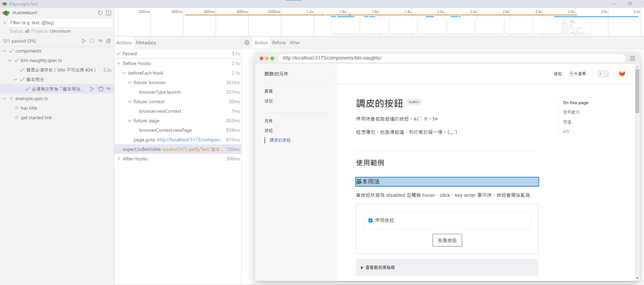Click the 1.4s timeline marker
Viewport: 644px width, 285px height.
coord(343,12)
